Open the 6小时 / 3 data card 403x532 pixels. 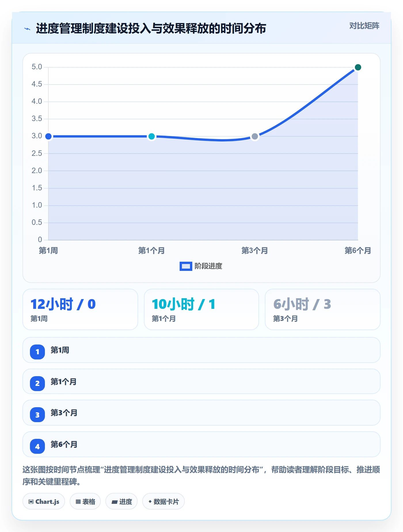point(323,309)
